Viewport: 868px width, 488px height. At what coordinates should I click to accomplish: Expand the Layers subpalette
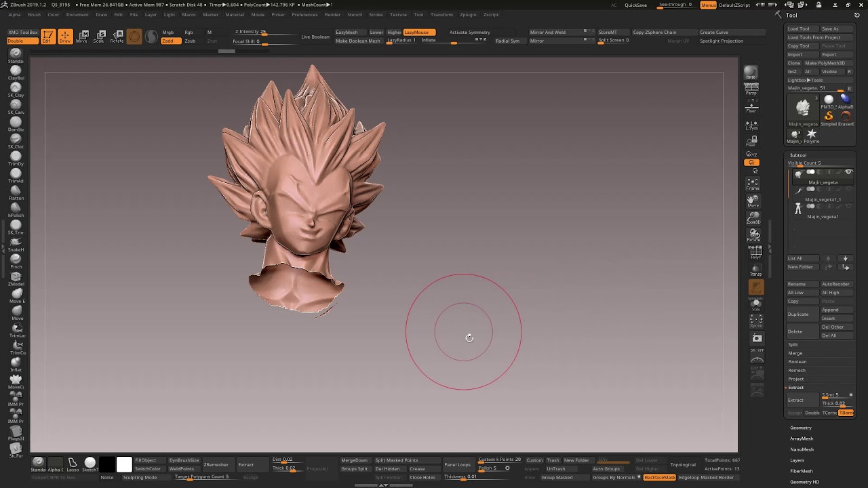[797, 460]
